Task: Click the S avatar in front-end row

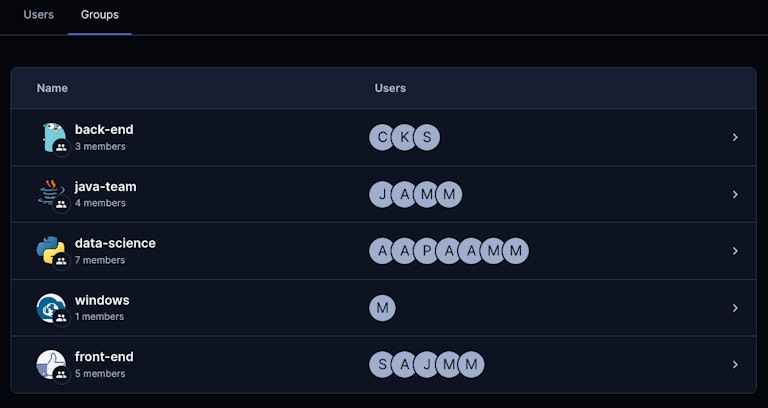Action: [382, 364]
